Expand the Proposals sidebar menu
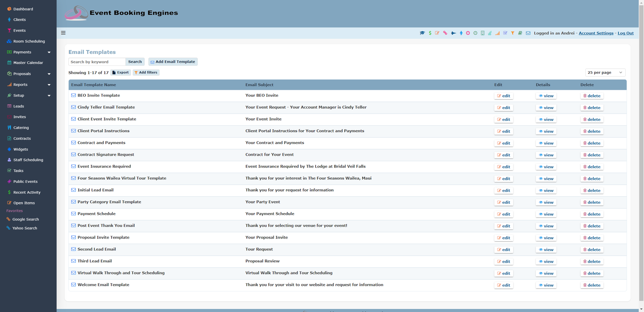 pyautogui.click(x=49, y=74)
